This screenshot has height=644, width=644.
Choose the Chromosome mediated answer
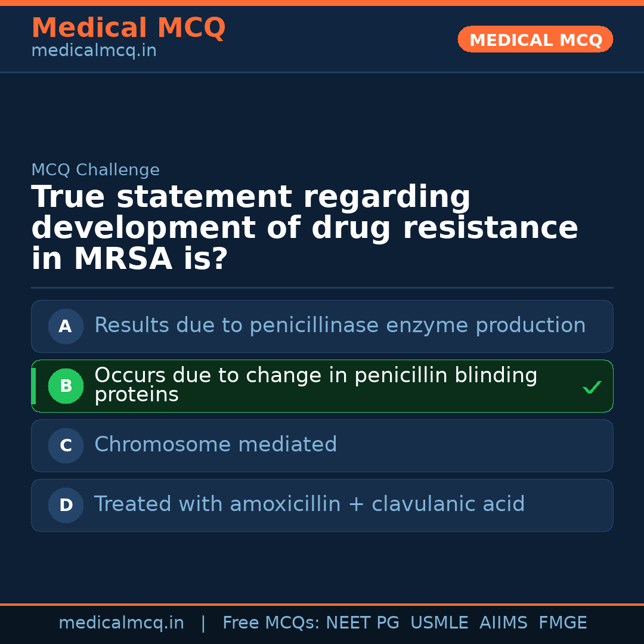pyautogui.click(x=216, y=445)
